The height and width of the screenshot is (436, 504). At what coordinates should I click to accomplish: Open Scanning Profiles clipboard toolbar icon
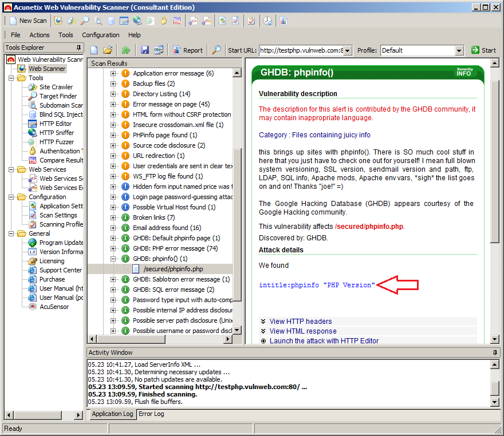coord(251,21)
